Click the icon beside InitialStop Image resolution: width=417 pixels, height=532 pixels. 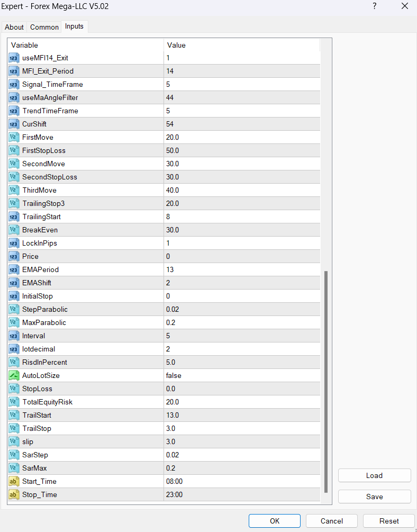tap(14, 296)
